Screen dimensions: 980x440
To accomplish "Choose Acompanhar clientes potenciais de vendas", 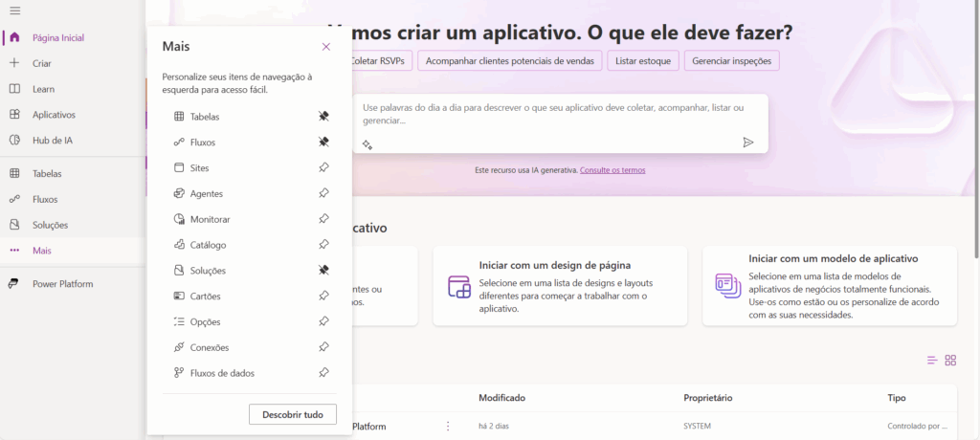I will click(510, 60).
